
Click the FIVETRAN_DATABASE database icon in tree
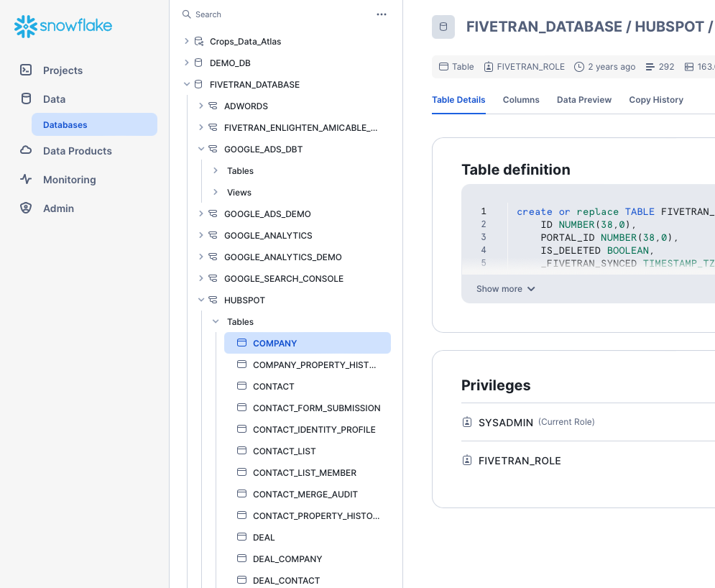coord(198,84)
